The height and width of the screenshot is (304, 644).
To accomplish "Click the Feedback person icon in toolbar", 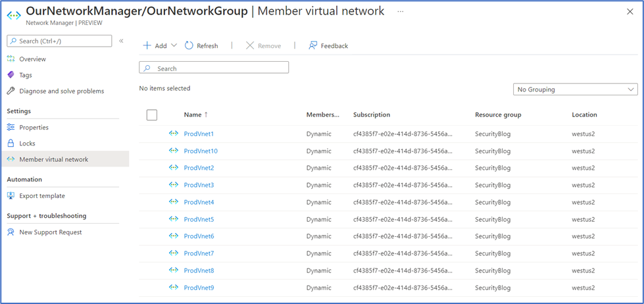I will tap(312, 45).
